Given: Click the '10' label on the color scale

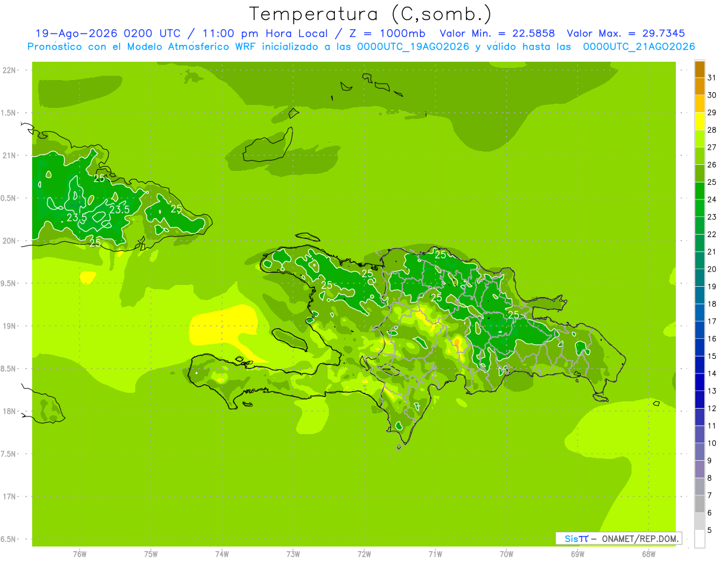Looking at the screenshot, I should pyautogui.click(x=712, y=443).
